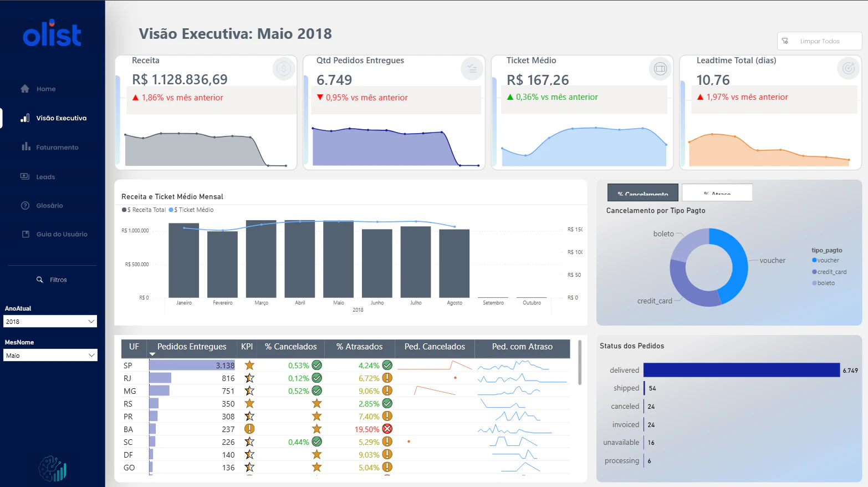Click green check beside 4,24% atrasados

(x=387, y=365)
